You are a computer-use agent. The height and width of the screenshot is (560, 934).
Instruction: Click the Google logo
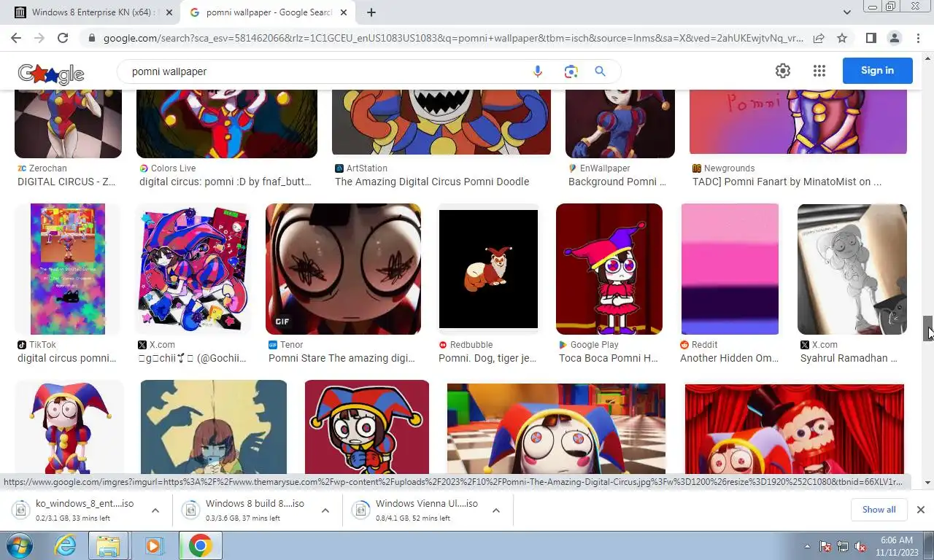click(x=51, y=73)
